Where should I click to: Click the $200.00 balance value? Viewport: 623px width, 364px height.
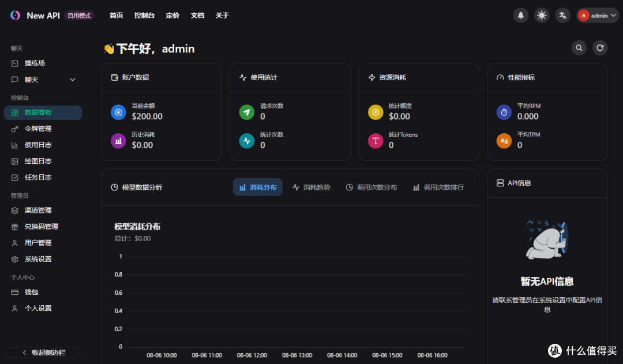[147, 117]
